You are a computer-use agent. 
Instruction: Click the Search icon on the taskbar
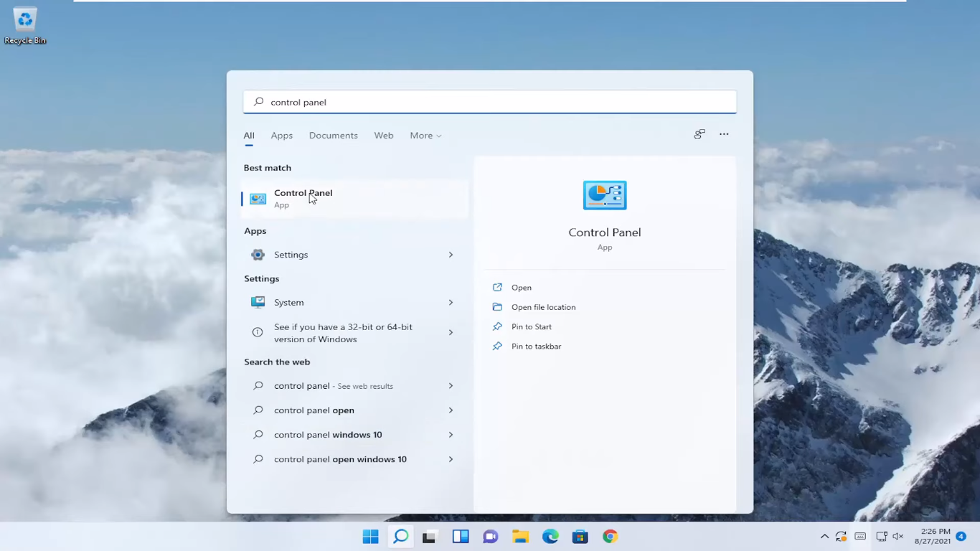click(x=400, y=537)
